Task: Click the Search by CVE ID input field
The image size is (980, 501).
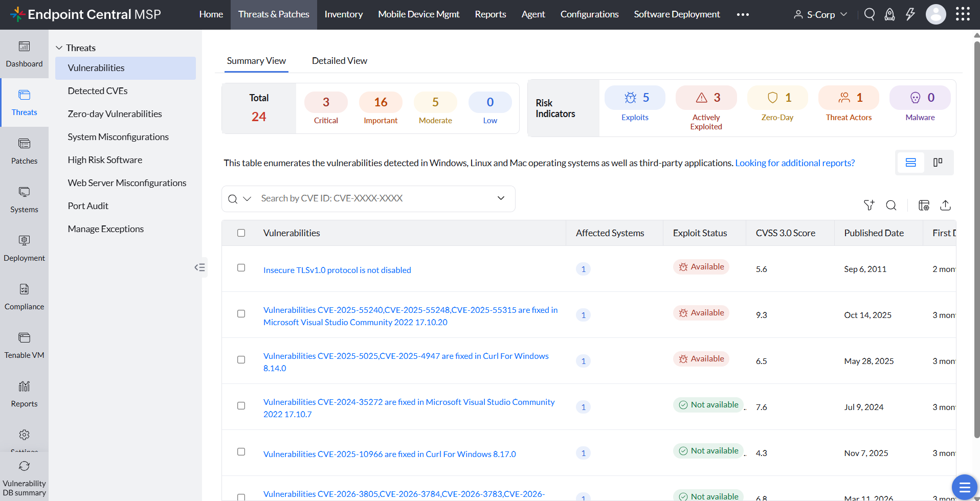Action: click(x=375, y=198)
